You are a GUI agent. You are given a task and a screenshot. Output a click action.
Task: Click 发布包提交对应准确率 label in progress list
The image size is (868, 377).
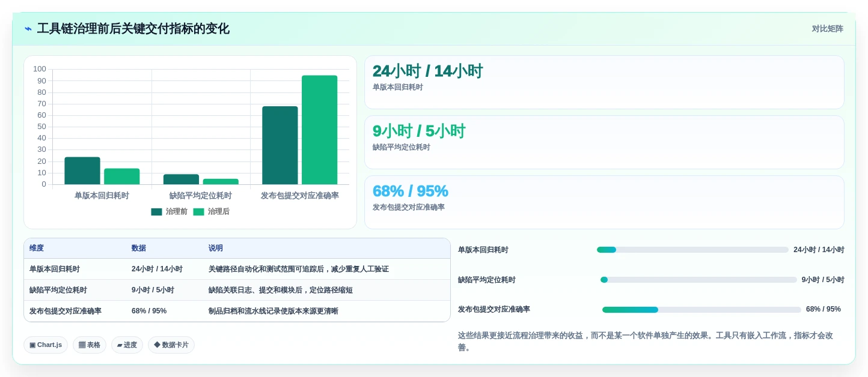(494, 310)
